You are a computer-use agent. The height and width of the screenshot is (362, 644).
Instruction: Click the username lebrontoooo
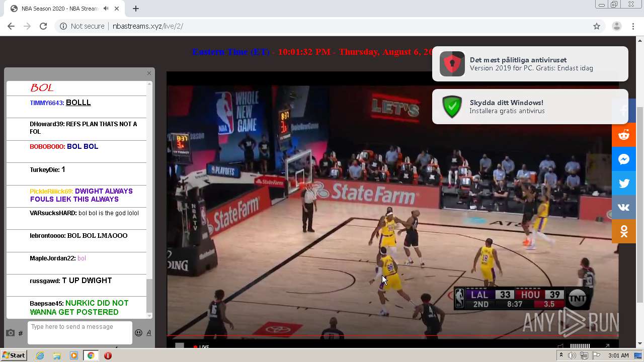47,236
